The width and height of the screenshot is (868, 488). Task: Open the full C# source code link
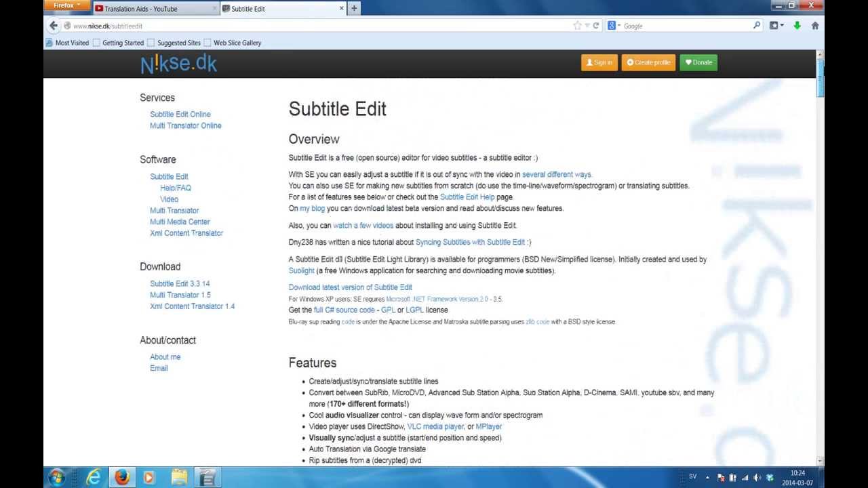[x=344, y=310]
